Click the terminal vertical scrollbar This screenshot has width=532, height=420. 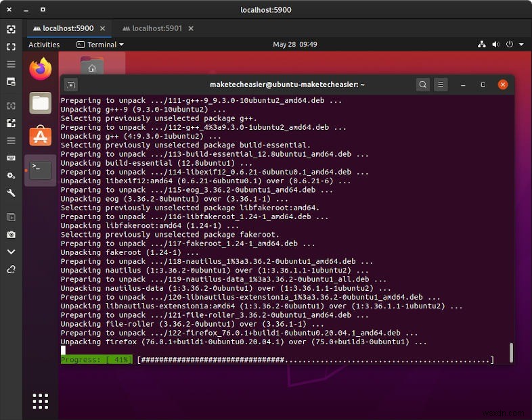pos(511,352)
